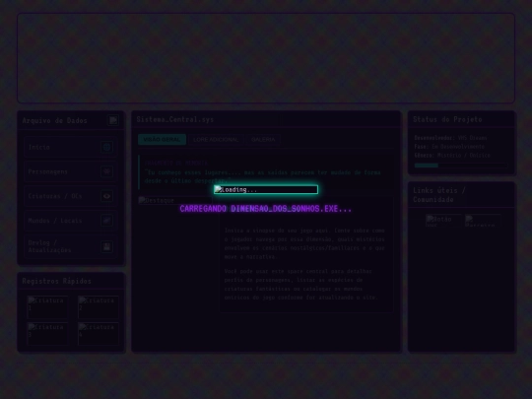
Task: Click the Criatura 1 thumbnail
Action: (x=47, y=307)
